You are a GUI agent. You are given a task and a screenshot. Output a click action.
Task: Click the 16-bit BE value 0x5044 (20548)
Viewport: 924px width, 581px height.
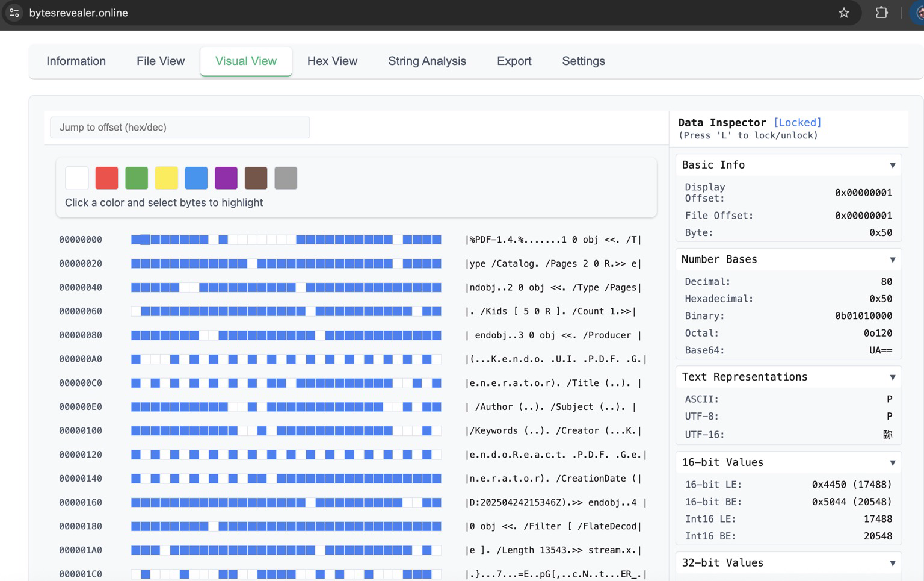point(852,502)
